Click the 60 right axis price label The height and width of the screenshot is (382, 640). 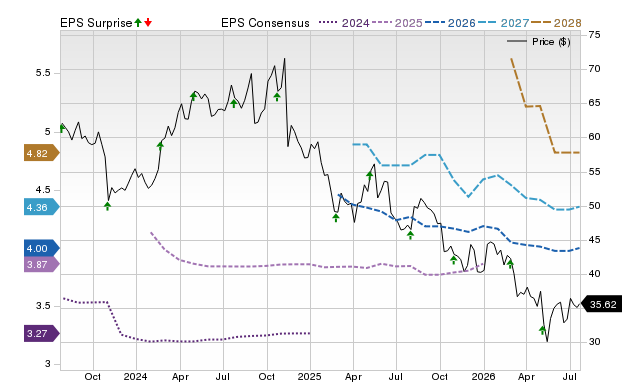[595, 137]
